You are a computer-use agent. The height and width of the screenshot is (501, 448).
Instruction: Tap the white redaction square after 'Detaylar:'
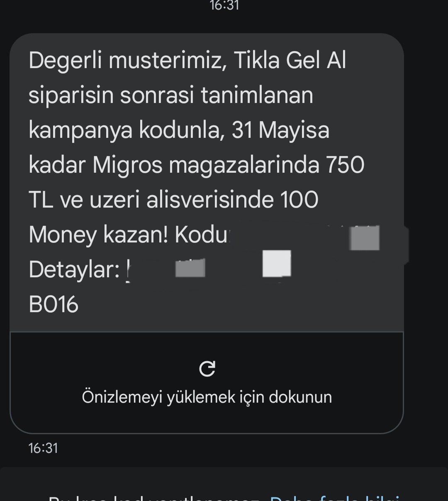click(x=277, y=264)
